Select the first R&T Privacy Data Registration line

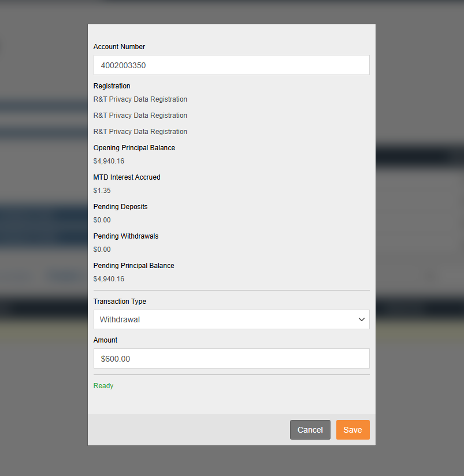point(140,99)
